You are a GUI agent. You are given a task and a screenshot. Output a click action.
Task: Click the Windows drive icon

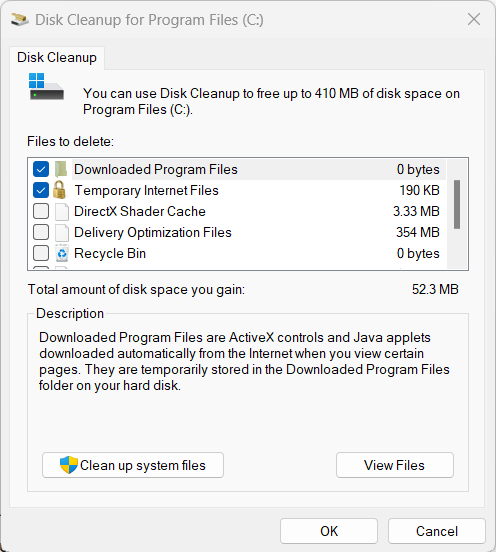click(x=46, y=87)
